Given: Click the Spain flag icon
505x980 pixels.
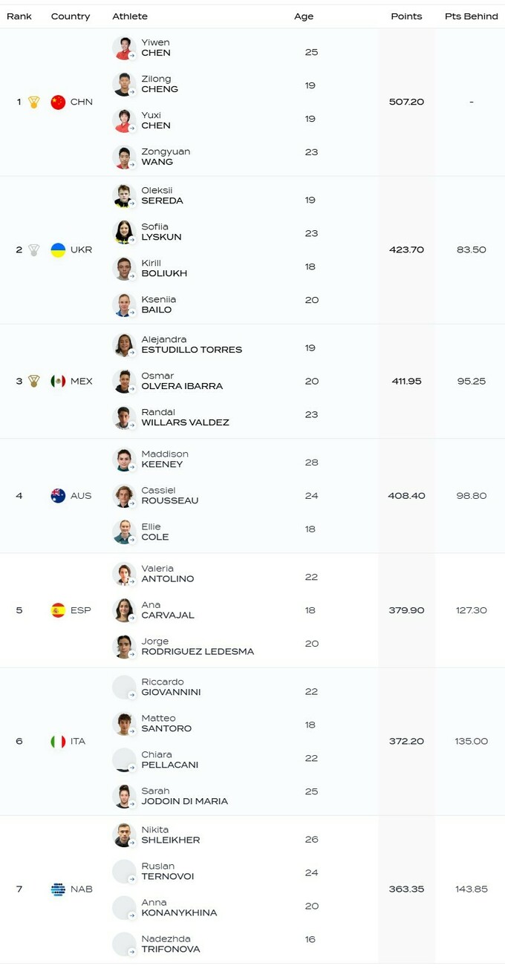Looking at the screenshot, I should 58,610.
